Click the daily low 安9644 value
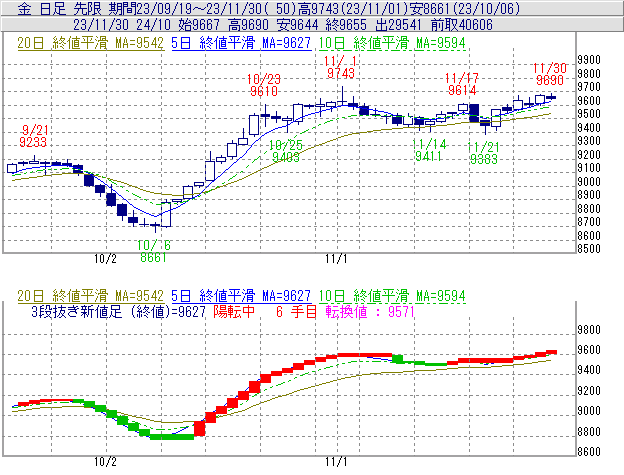This screenshot has width=624, height=475. [297, 25]
